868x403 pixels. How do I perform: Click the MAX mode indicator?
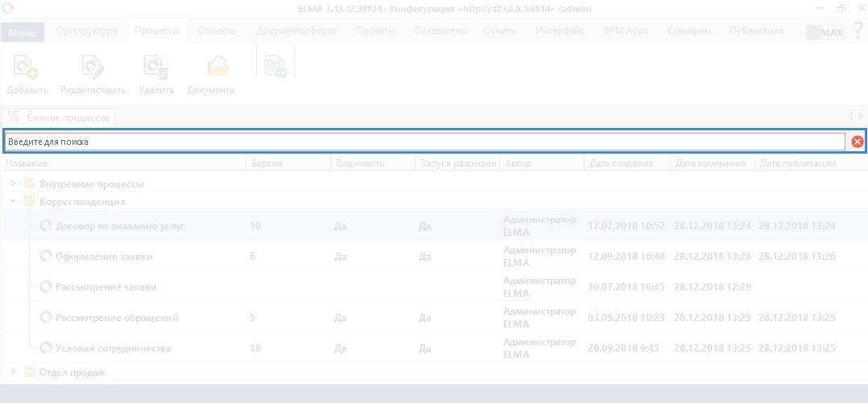point(825,32)
